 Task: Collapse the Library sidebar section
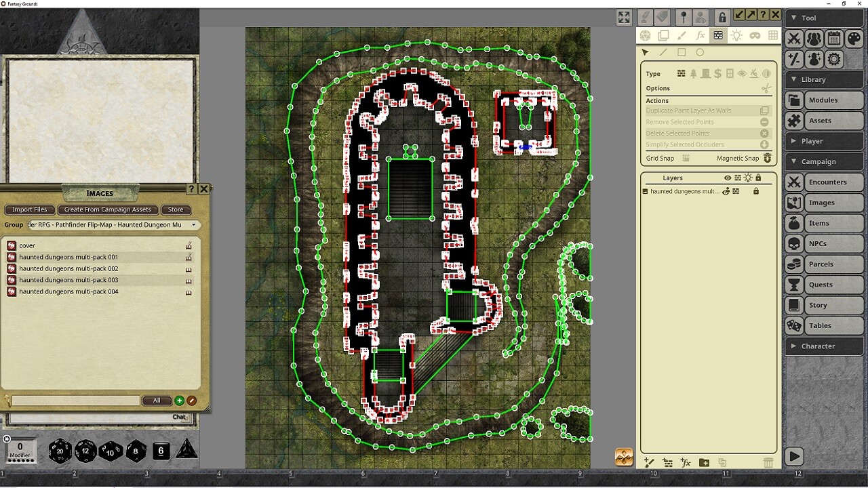coord(825,79)
